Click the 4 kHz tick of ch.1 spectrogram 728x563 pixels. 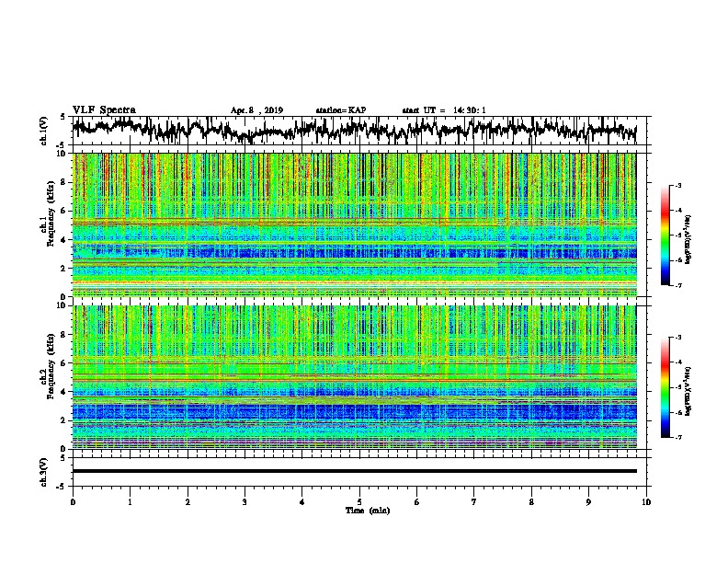pos(63,240)
